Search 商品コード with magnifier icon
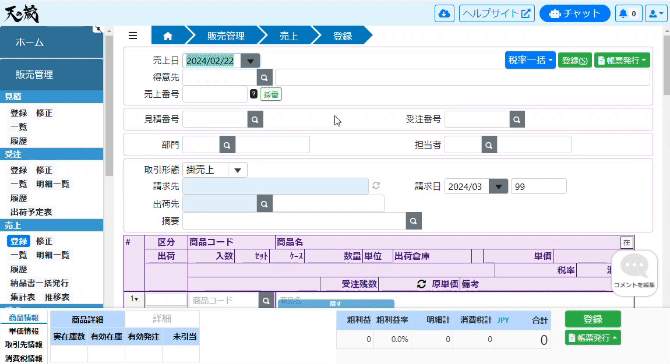The height and width of the screenshot is (364, 670). [x=266, y=301]
